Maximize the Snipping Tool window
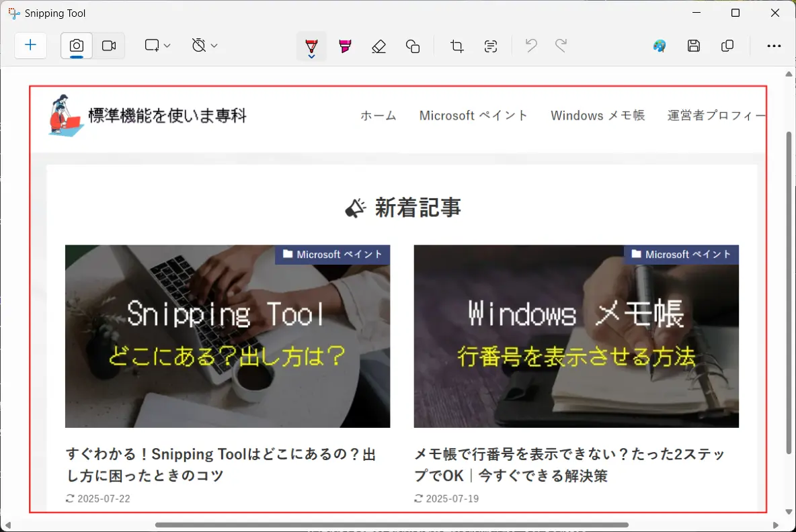 point(735,13)
